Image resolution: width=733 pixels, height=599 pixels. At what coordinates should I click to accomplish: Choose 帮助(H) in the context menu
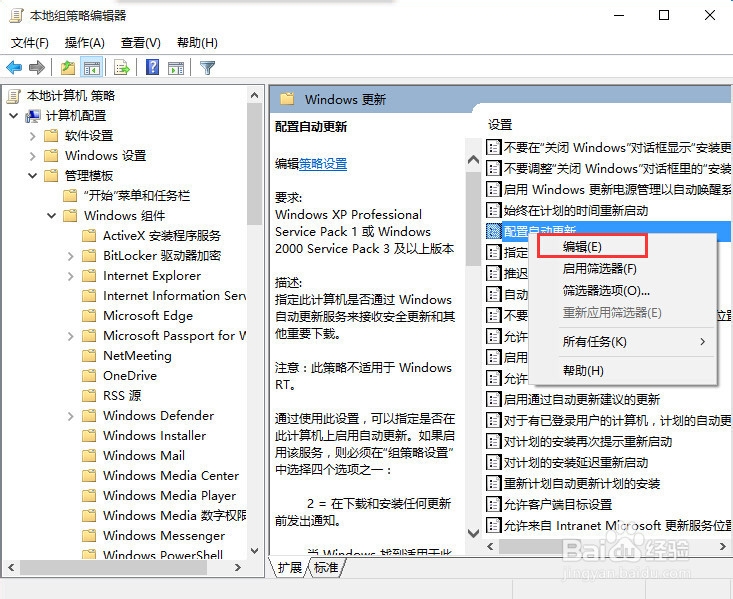(623, 371)
